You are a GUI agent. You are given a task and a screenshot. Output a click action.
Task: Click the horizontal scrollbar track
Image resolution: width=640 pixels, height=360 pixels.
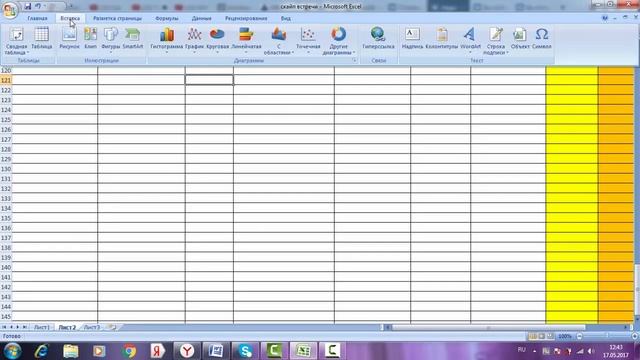click(x=507, y=327)
